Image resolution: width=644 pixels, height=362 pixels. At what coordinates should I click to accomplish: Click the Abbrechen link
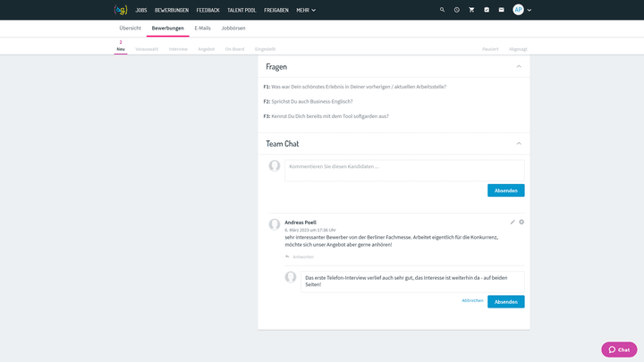472,301
